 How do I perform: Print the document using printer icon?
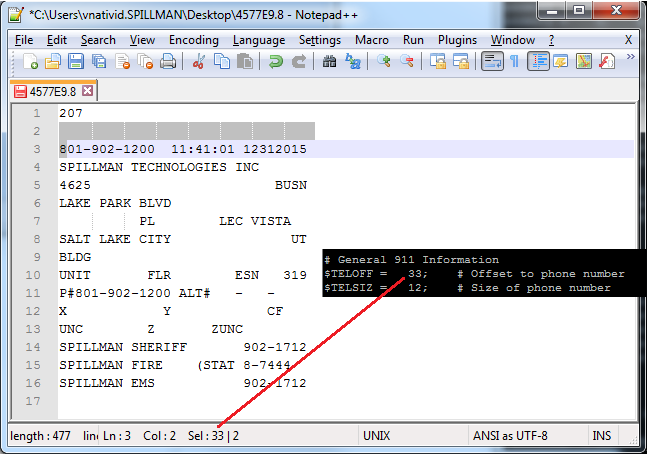(x=168, y=61)
